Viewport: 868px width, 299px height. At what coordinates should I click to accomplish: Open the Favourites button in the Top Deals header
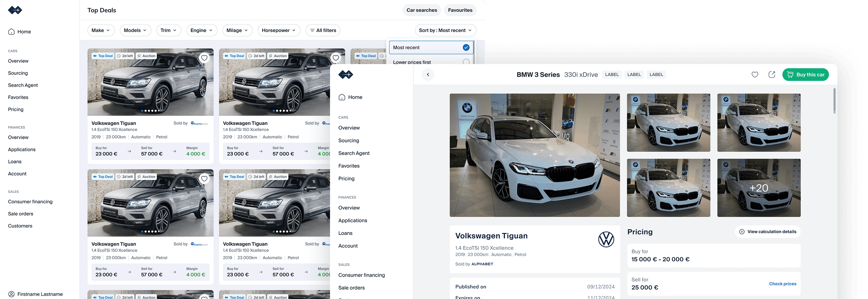point(460,10)
